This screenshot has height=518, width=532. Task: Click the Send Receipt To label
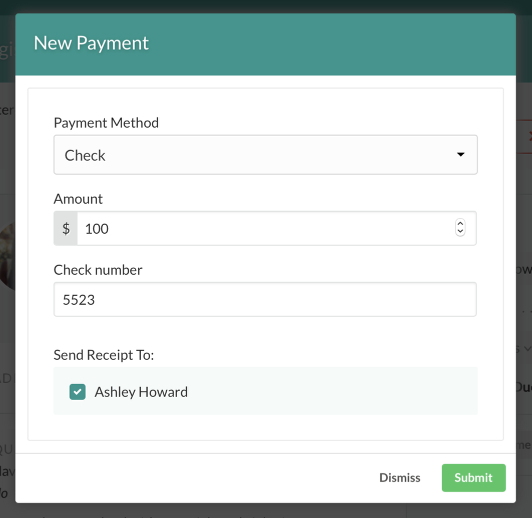click(104, 355)
